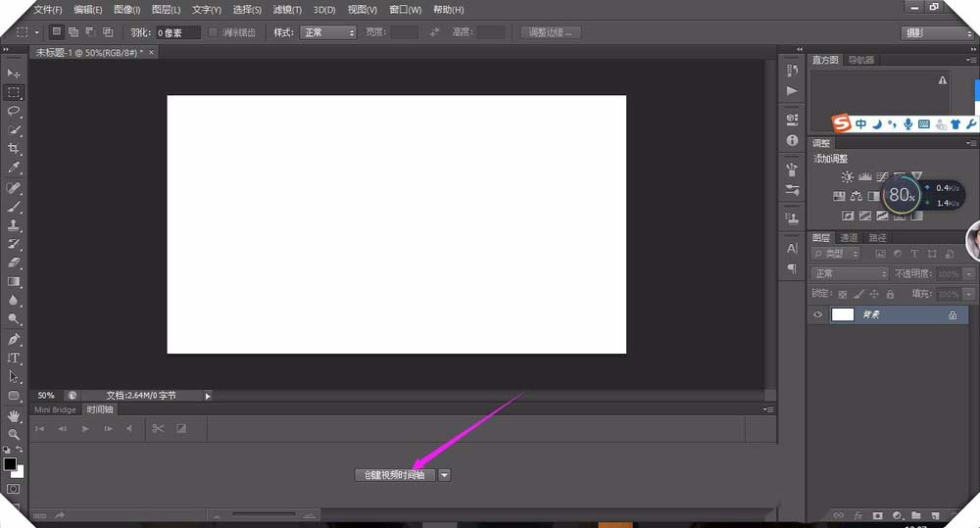Screen dimensions: 980x528
Task: Select the Move tool
Action: 14,73
